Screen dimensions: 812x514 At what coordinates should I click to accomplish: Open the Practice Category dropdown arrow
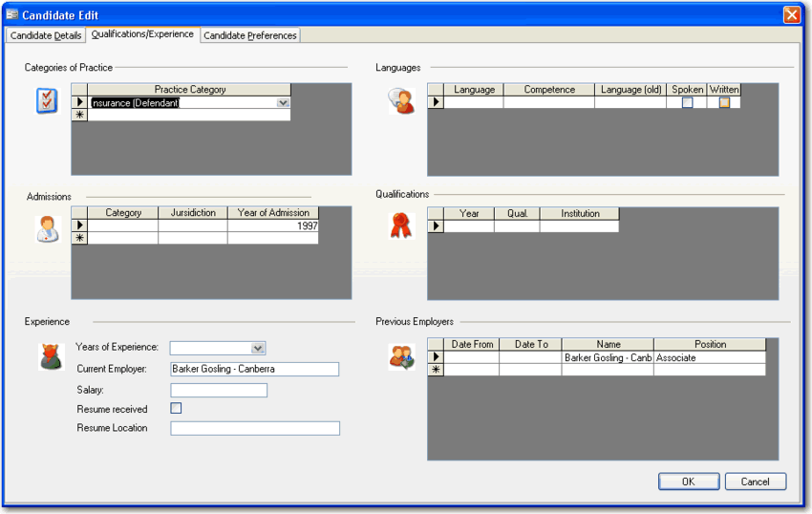(283, 102)
